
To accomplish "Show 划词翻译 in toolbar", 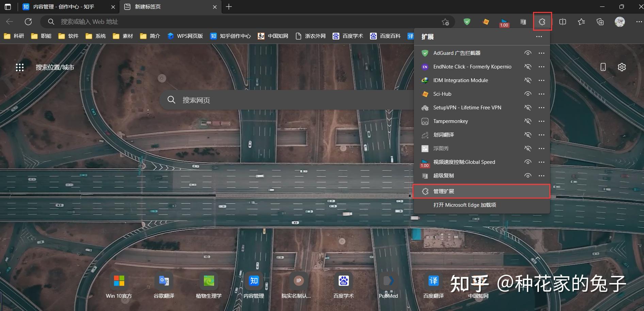I will [x=528, y=135].
